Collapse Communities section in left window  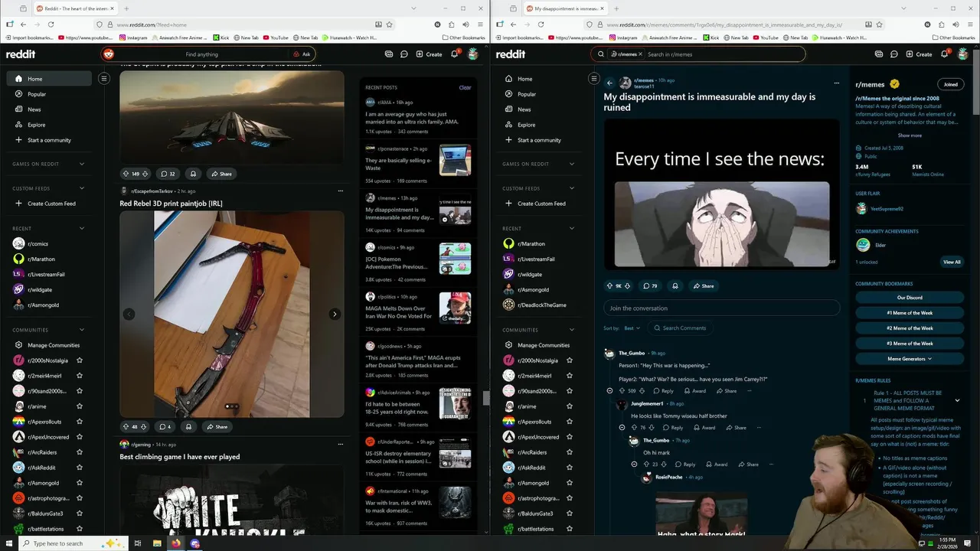pos(82,330)
